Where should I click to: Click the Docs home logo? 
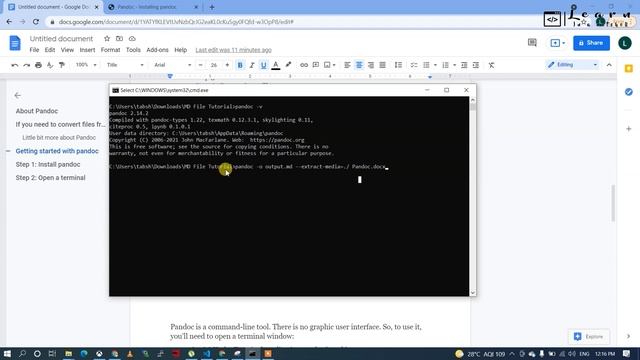tap(15, 43)
